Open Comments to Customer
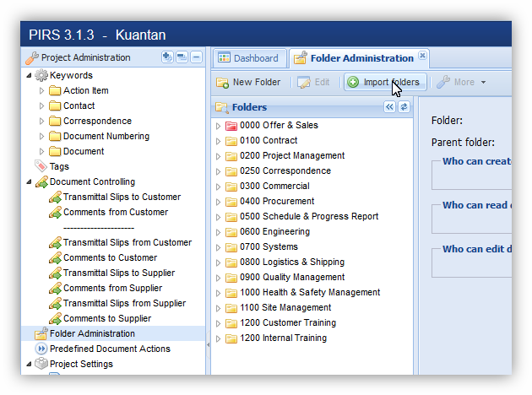This screenshot has height=395, width=532. [111, 257]
